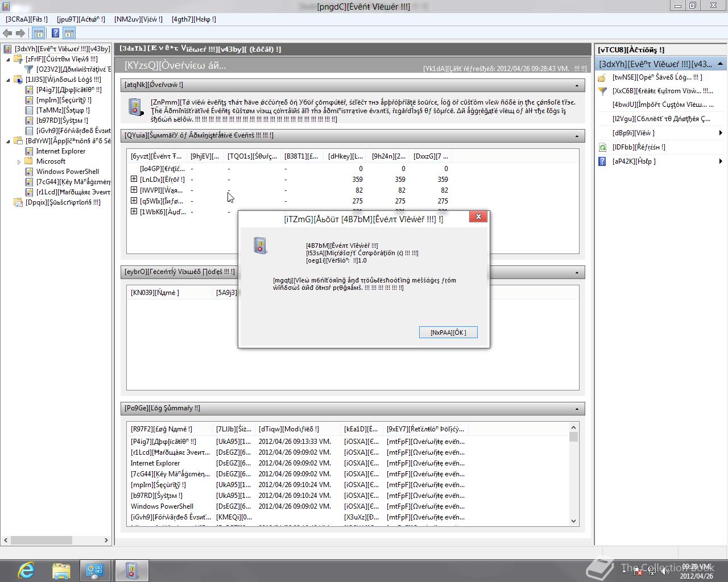728x582 pixels.
Task: Click Open Saved Log action text
Action: click(x=657, y=77)
